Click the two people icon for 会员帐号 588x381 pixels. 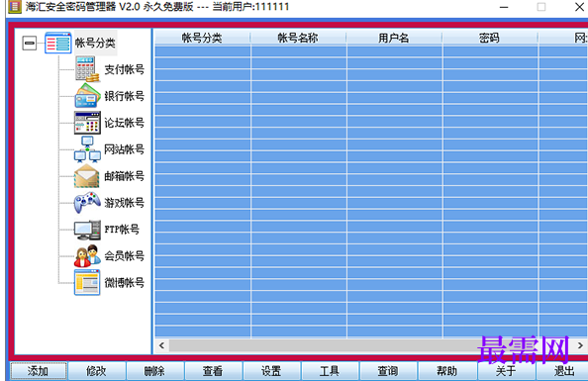(87, 256)
